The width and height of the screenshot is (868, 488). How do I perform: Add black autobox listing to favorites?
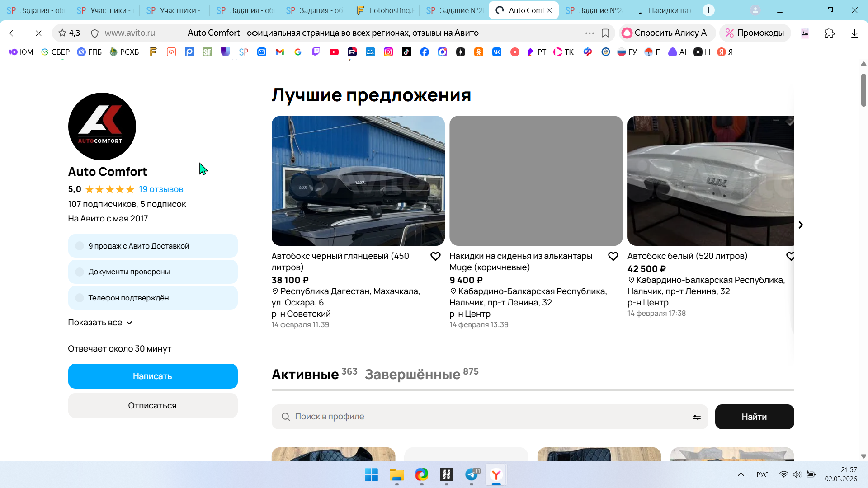point(435,257)
